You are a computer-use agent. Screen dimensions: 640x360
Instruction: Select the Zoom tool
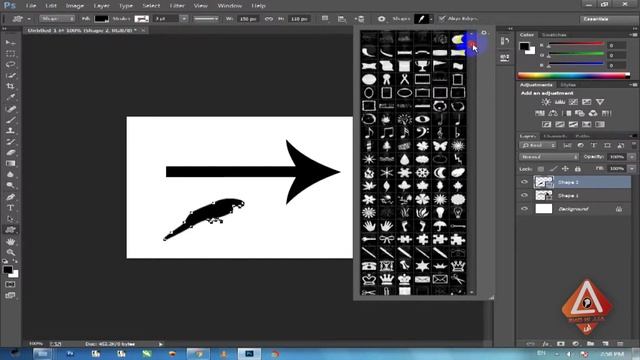point(11,252)
